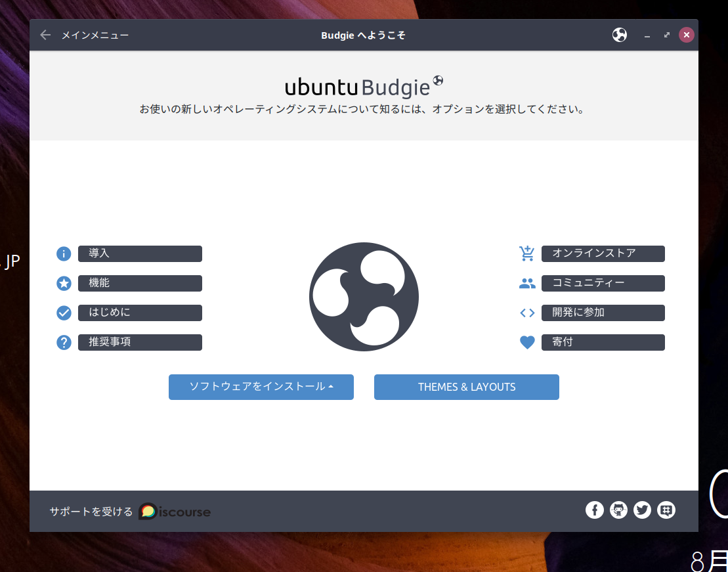Click the back arrow in the title bar

[x=45, y=35]
